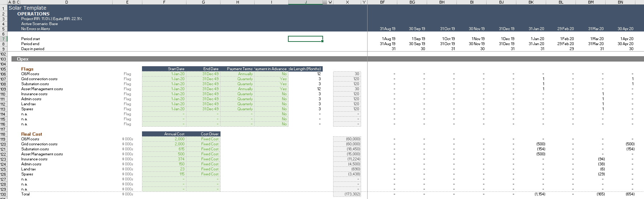644x199 pixels.
Task: Select the row 7 header
Action: [x=3, y=39]
